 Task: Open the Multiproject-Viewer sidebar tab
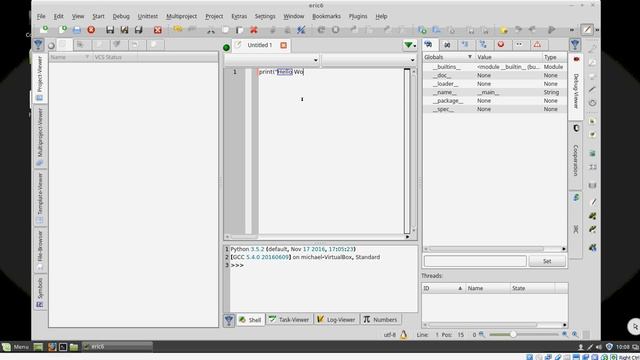(x=40, y=137)
